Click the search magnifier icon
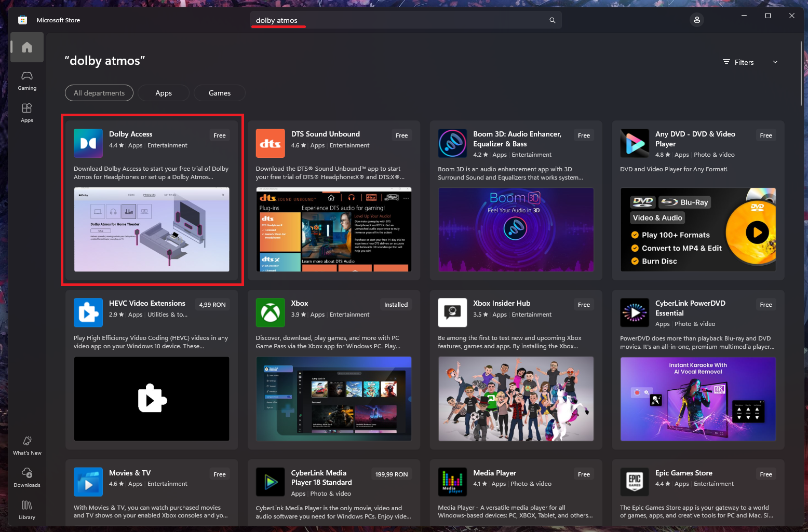808x532 pixels. pyautogui.click(x=552, y=20)
